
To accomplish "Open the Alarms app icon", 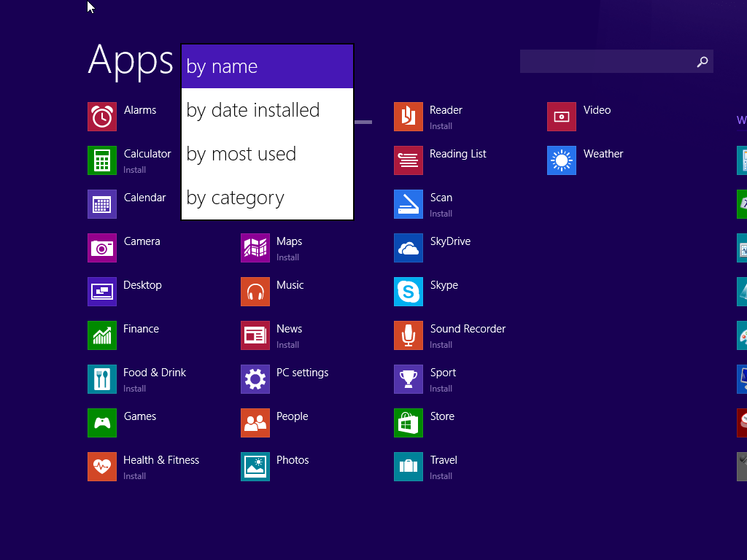I will point(102,117).
